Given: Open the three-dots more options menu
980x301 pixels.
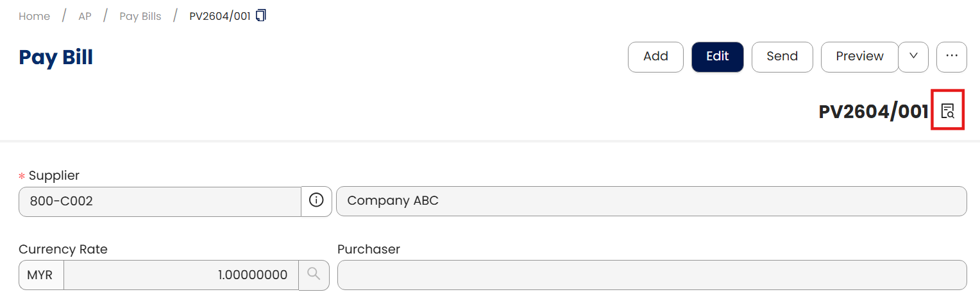Looking at the screenshot, I should 951,56.
